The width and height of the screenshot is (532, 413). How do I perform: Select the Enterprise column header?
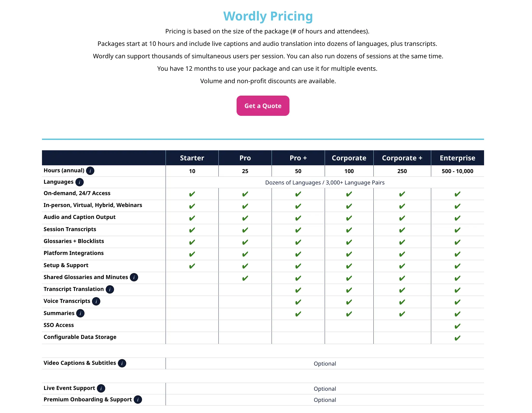tap(458, 158)
